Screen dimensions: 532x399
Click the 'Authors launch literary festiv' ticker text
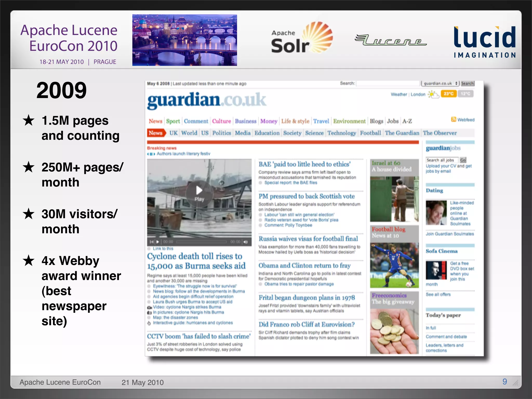(x=183, y=154)
